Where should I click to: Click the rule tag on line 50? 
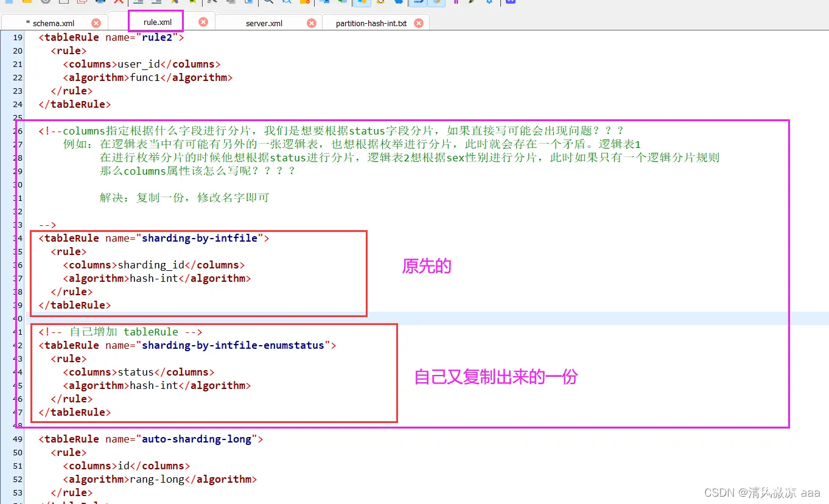coord(69,452)
